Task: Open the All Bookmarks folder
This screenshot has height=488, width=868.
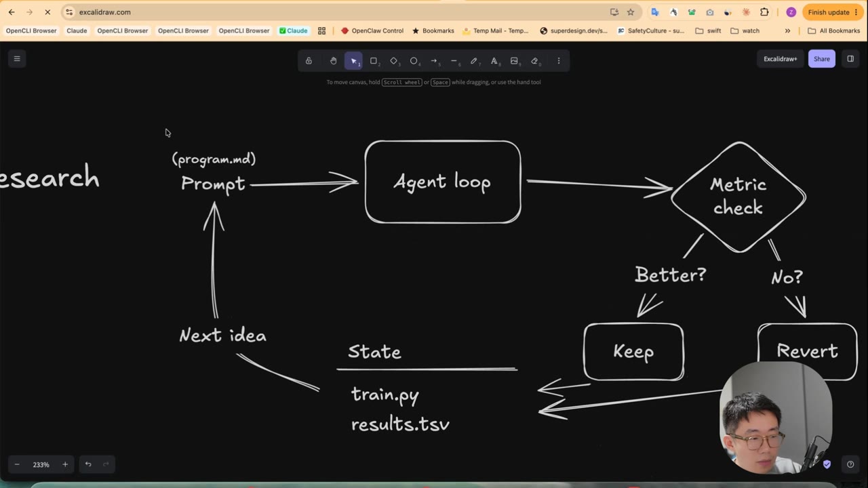Action: 833,30
